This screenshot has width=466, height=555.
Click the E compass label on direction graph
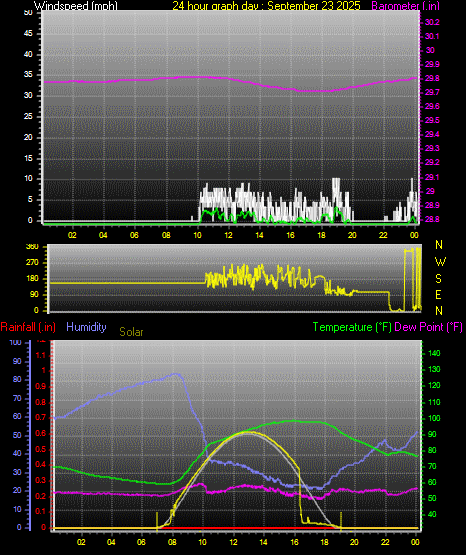[438, 295]
